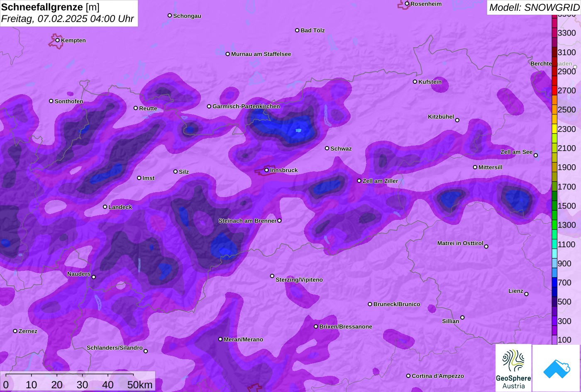
Task: Click the Murnau am Staffelsee label
Action: point(261,54)
